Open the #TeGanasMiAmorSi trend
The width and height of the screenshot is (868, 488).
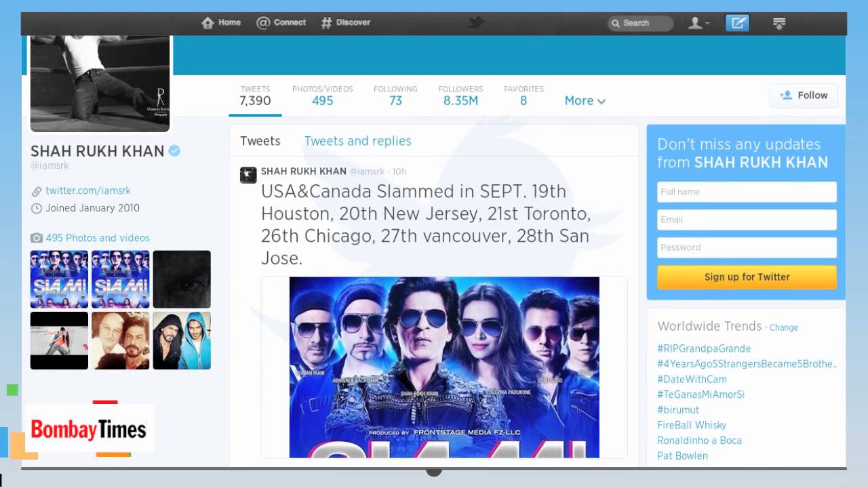701,394
